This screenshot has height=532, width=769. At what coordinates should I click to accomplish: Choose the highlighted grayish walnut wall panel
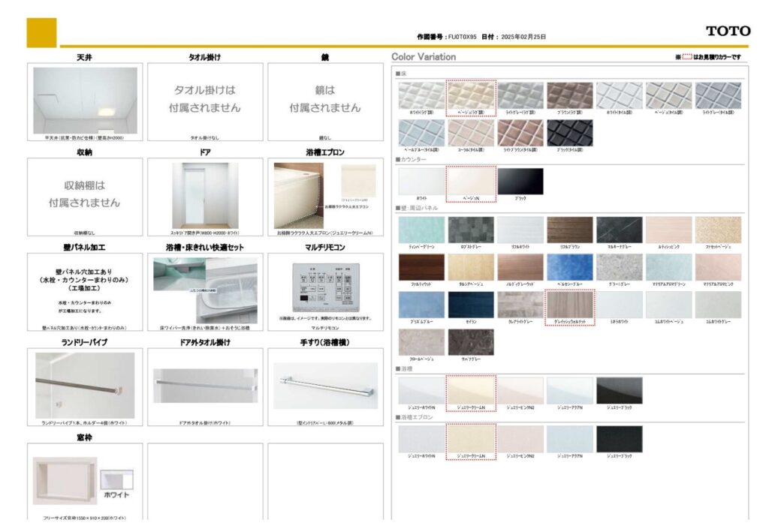click(569, 304)
